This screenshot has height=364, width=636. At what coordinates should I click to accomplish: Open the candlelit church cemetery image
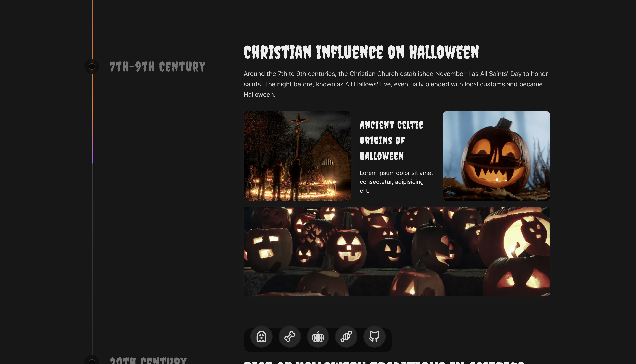(297, 156)
